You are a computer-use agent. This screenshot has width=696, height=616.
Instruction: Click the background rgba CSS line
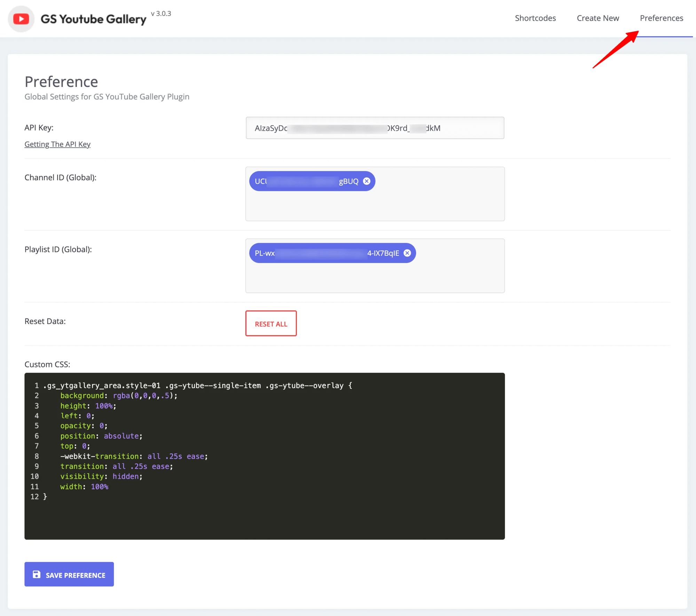coord(119,396)
